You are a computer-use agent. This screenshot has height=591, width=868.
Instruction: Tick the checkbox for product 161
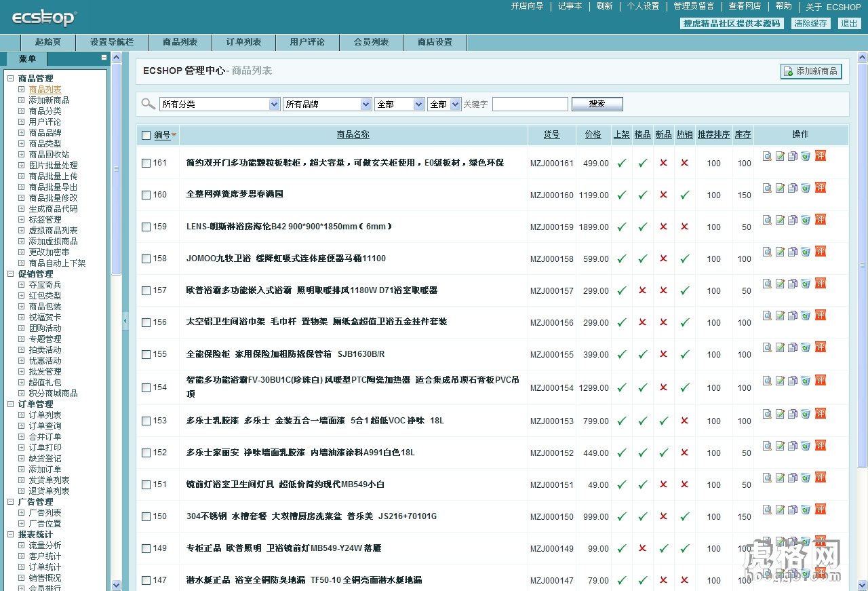pyautogui.click(x=146, y=163)
